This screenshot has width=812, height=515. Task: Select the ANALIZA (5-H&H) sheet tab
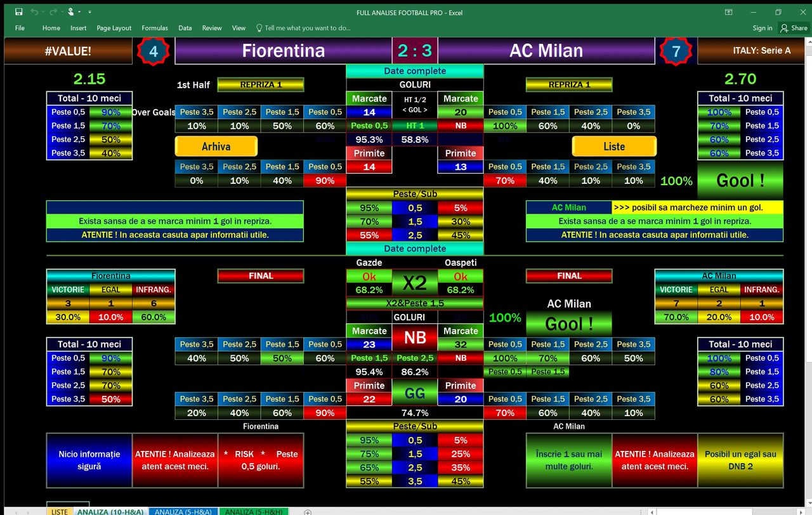coord(253,511)
